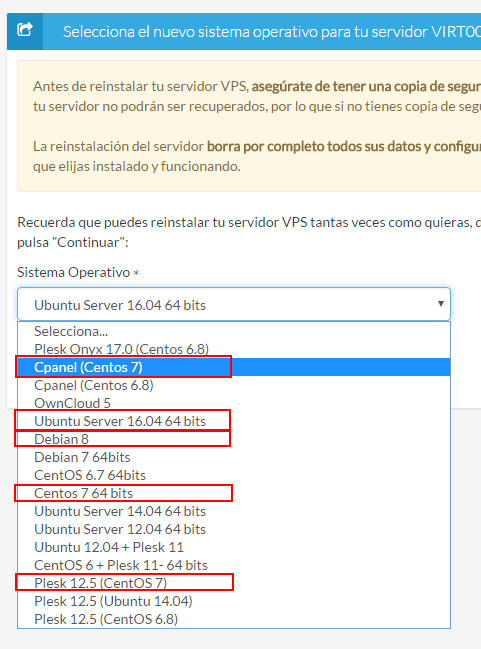
Task: Pick Plesk 12.5 (Ubuntu 14.04) option
Action: tap(233, 601)
